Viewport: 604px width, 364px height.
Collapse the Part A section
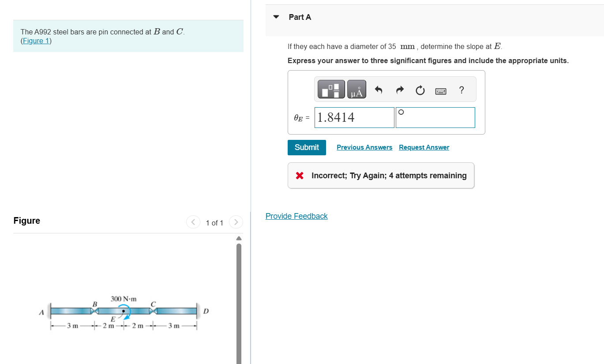coord(276,16)
